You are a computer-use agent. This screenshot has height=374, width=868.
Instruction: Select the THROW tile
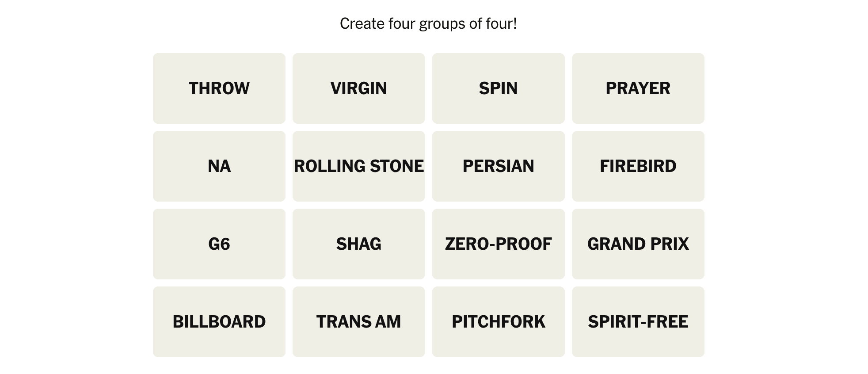[219, 88]
